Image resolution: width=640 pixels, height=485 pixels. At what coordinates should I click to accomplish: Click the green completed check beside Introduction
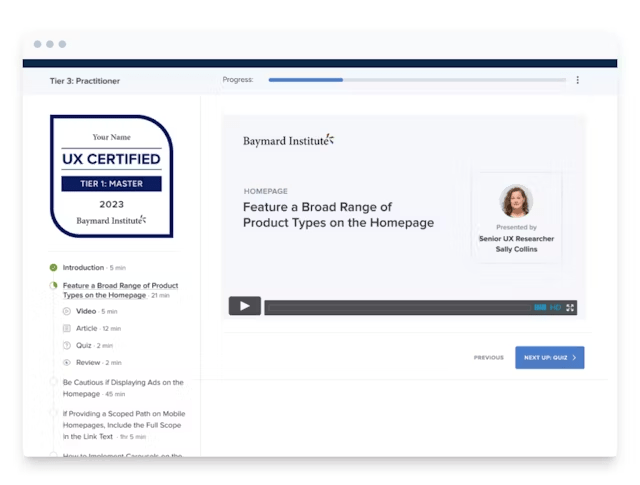53,267
